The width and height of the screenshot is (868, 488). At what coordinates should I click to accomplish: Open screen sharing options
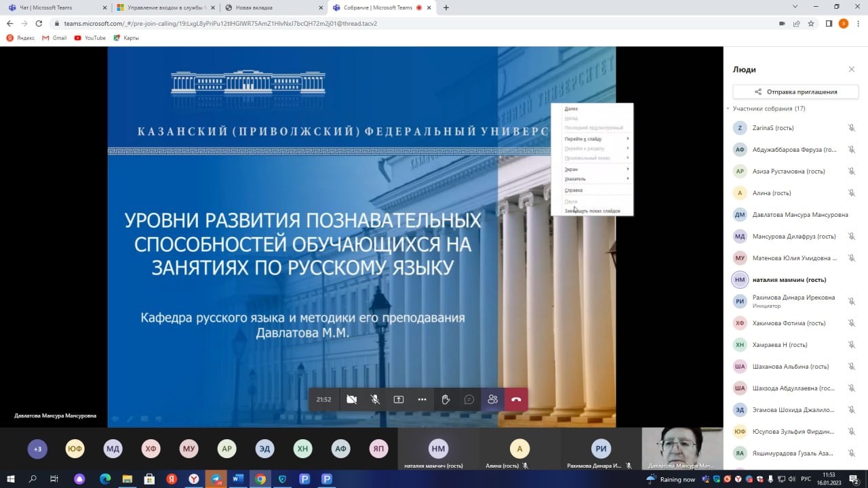click(398, 399)
